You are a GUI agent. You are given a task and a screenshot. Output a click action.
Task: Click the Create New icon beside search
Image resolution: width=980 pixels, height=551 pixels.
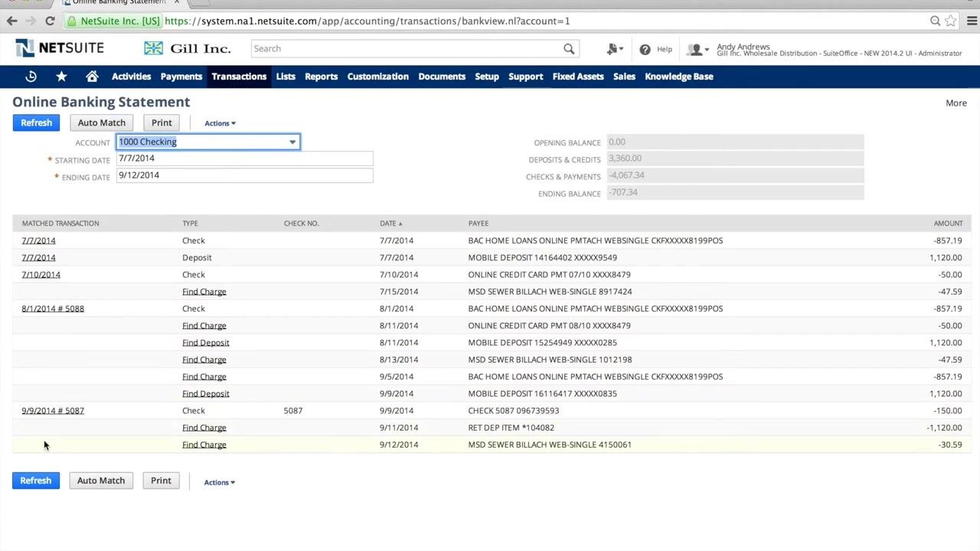click(x=614, y=49)
